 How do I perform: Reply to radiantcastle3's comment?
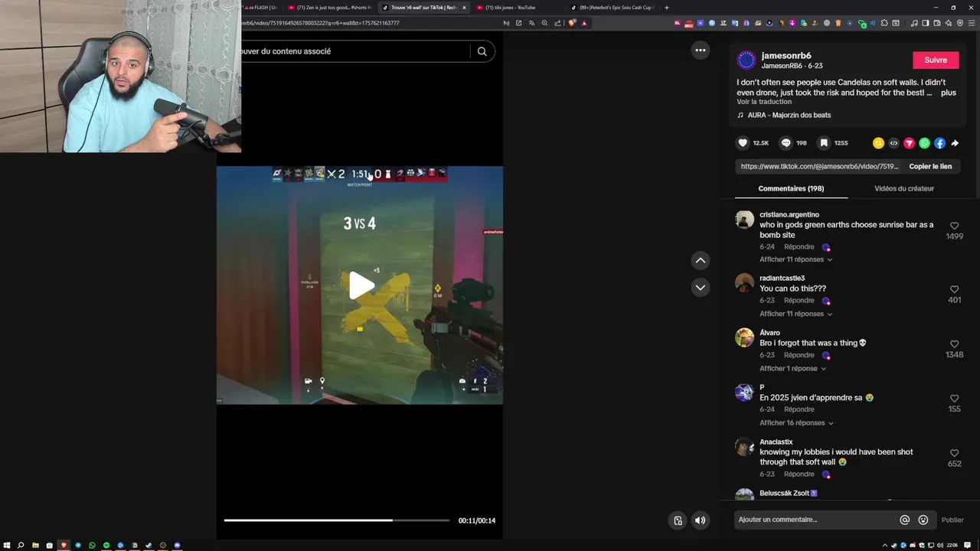(799, 301)
